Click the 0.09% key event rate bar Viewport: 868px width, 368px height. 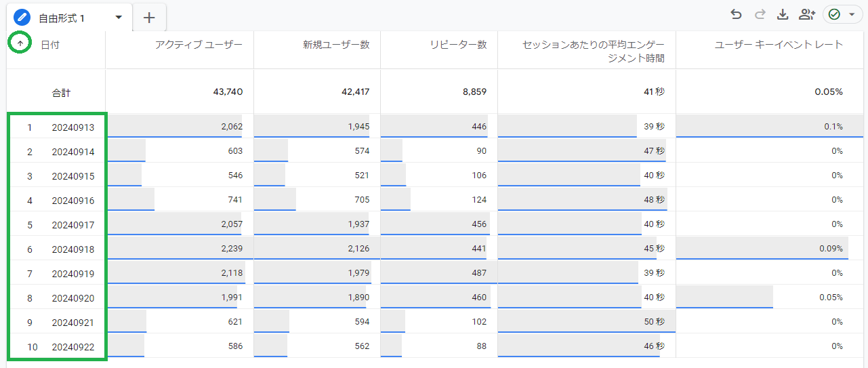tap(762, 249)
